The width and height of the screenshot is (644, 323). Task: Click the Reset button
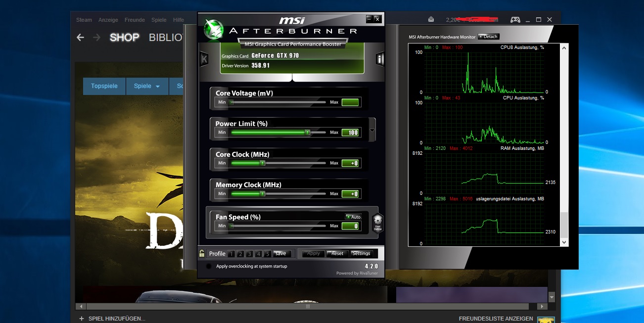pyautogui.click(x=337, y=253)
